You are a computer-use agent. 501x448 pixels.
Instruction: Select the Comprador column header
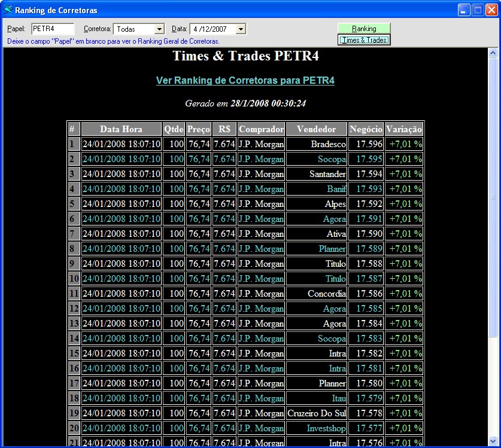(x=261, y=129)
